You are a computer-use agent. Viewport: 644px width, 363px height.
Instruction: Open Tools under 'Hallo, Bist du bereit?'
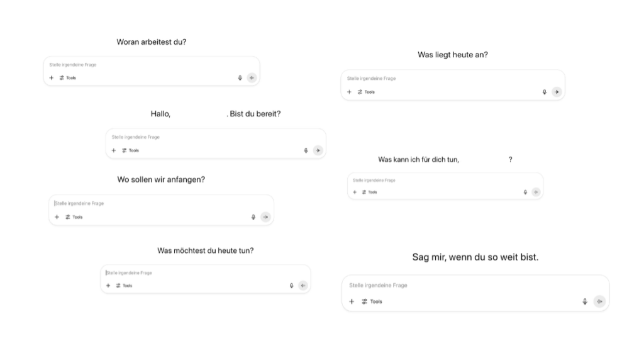[x=131, y=150]
